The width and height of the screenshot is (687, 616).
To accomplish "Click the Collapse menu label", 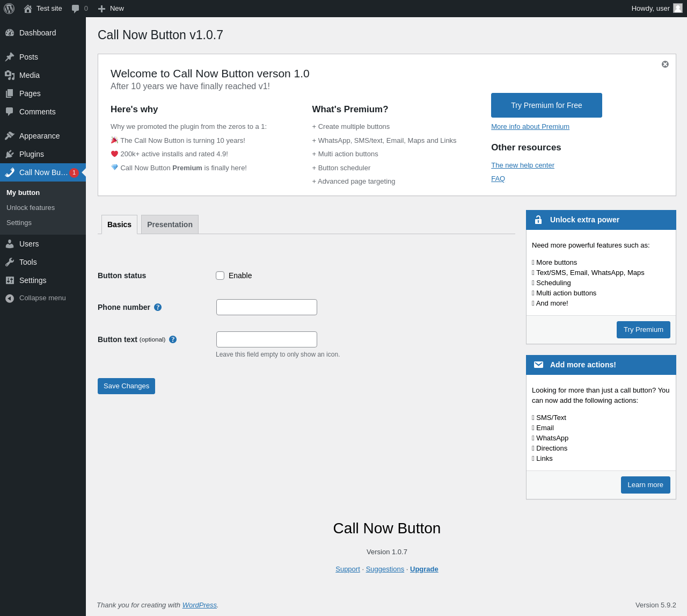I will (x=42, y=298).
